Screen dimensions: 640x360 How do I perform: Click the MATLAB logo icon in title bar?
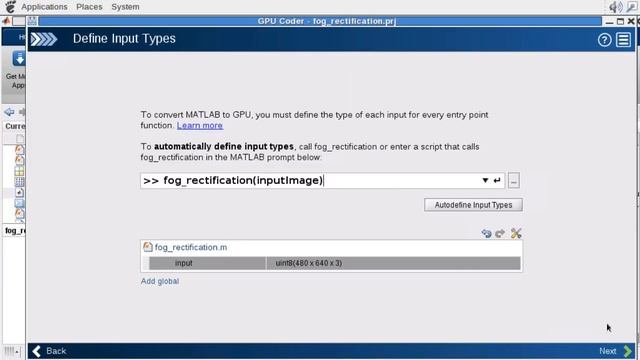7,20
